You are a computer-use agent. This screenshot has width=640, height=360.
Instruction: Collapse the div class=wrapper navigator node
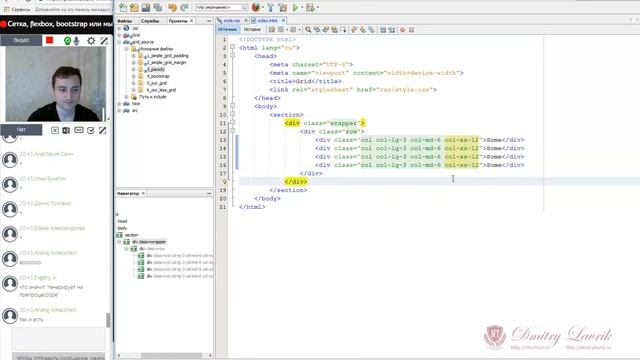click(119, 242)
